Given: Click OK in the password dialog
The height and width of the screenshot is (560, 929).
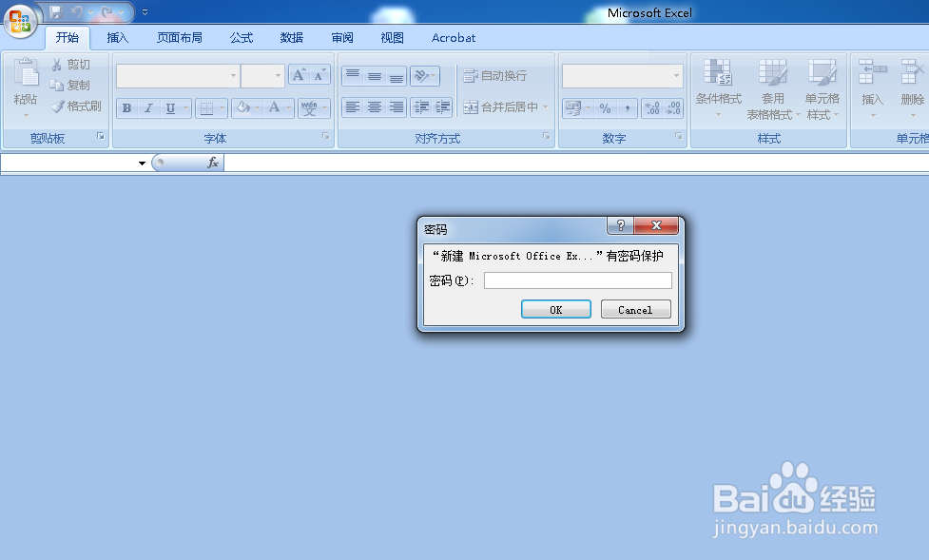Looking at the screenshot, I should click(x=555, y=309).
